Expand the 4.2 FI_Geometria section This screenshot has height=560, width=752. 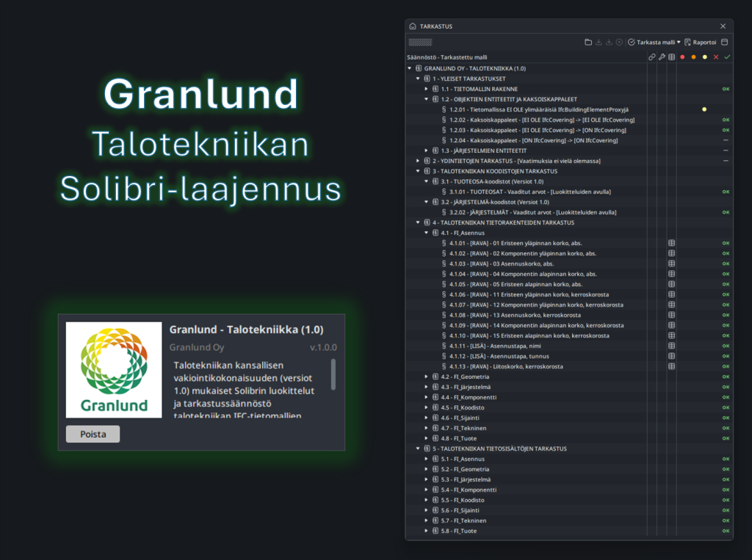(x=427, y=377)
